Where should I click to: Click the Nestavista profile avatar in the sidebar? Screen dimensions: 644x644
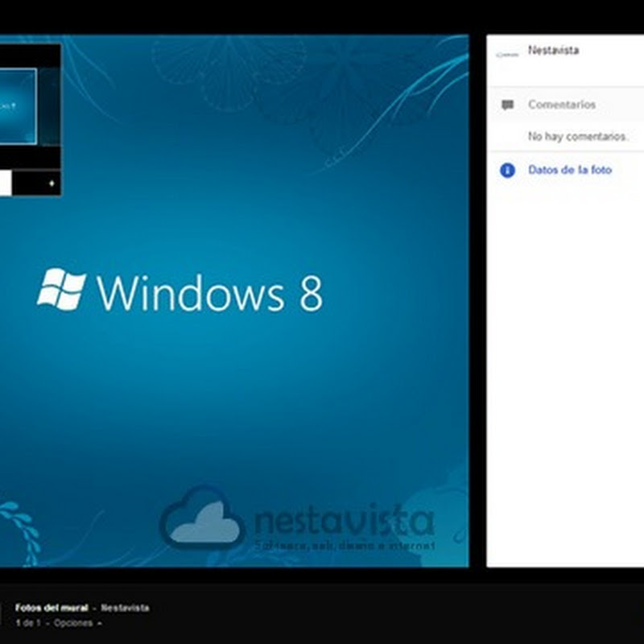pyautogui.click(x=507, y=55)
